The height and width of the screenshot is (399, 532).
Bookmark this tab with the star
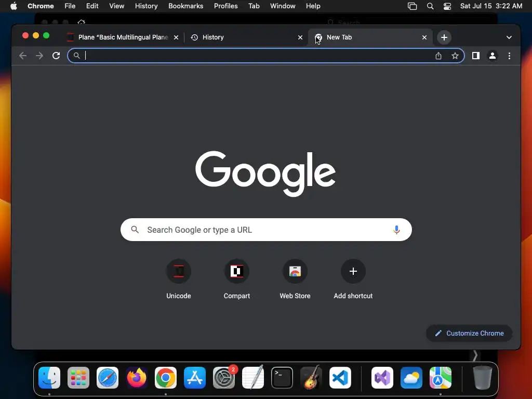[x=455, y=56]
